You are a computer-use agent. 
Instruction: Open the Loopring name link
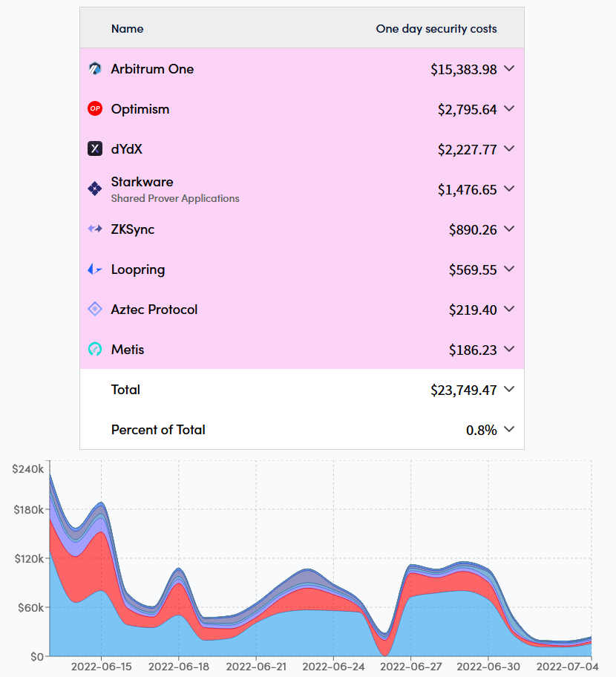coord(138,269)
